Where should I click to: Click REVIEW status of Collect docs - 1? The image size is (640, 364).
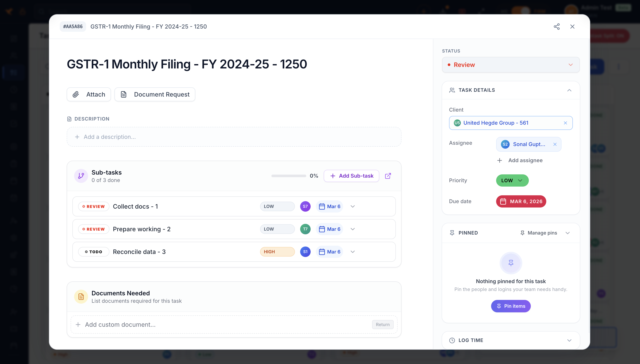click(94, 206)
